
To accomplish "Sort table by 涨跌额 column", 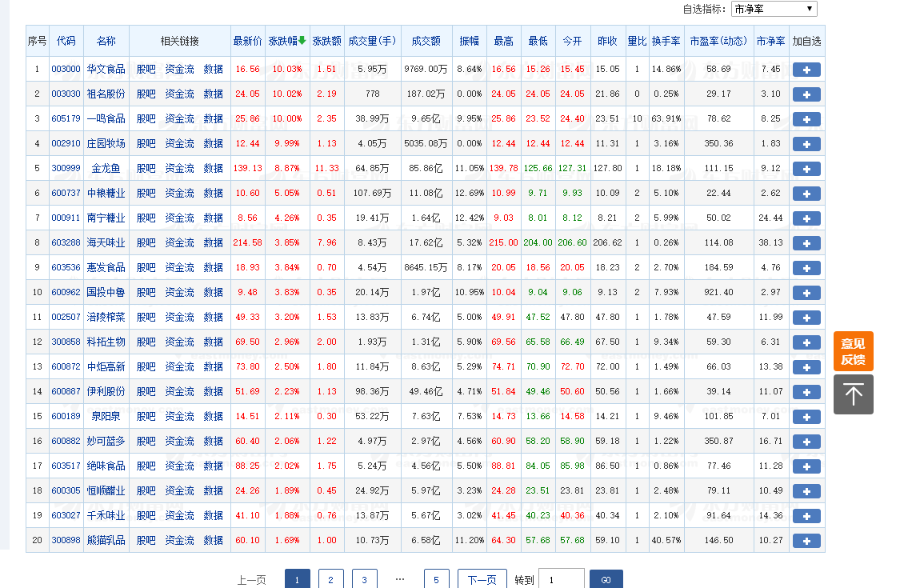I will (x=326, y=41).
